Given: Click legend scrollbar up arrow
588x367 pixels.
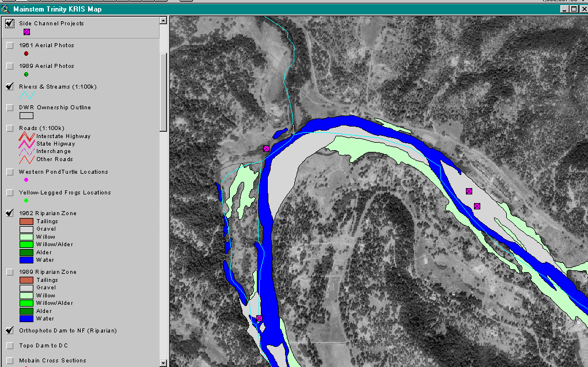Looking at the screenshot, I should pos(163,20).
